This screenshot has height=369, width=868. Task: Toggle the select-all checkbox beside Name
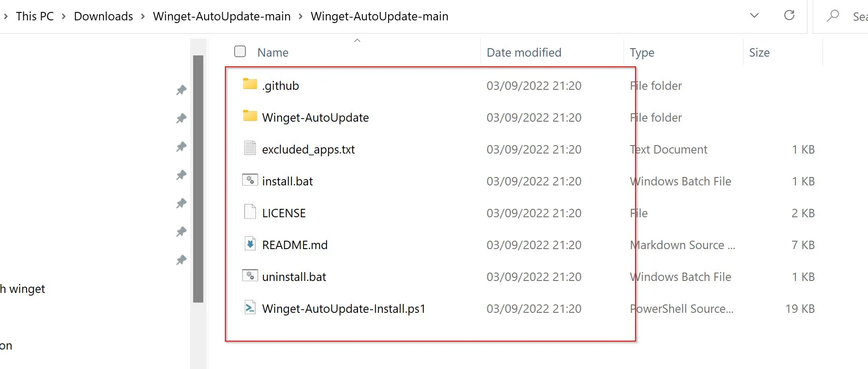(x=240, y=51)
